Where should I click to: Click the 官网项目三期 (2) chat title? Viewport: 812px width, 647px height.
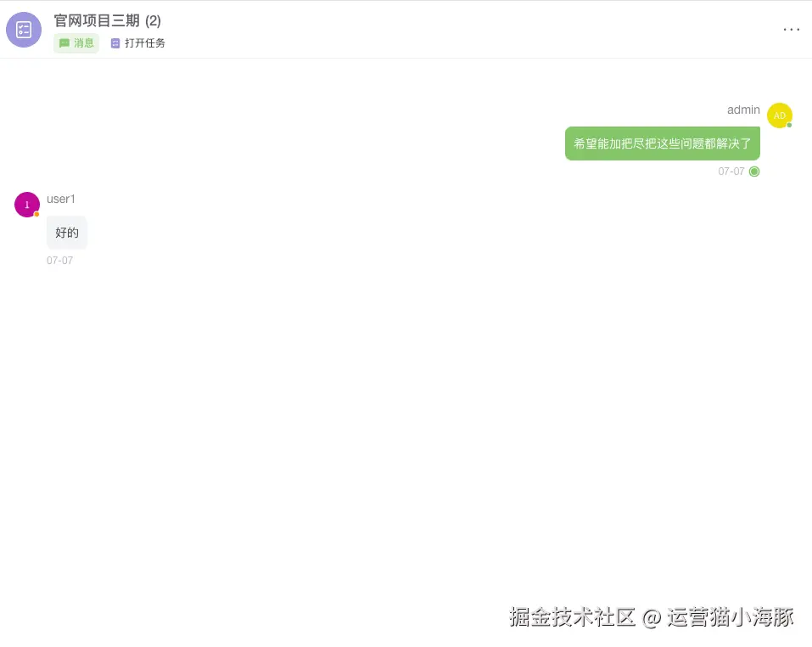point(107,20)
